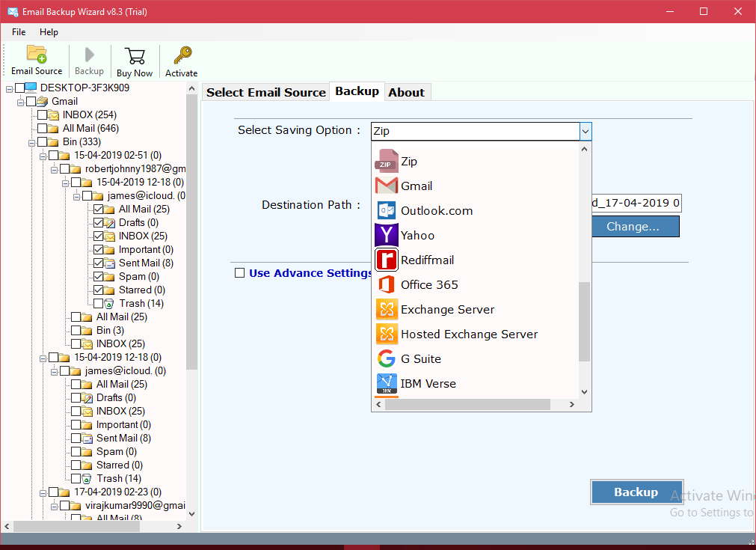Viewport: 756px width, 550px height.
Task: Select the G Suite Google icon
Action: click(386, 358)
